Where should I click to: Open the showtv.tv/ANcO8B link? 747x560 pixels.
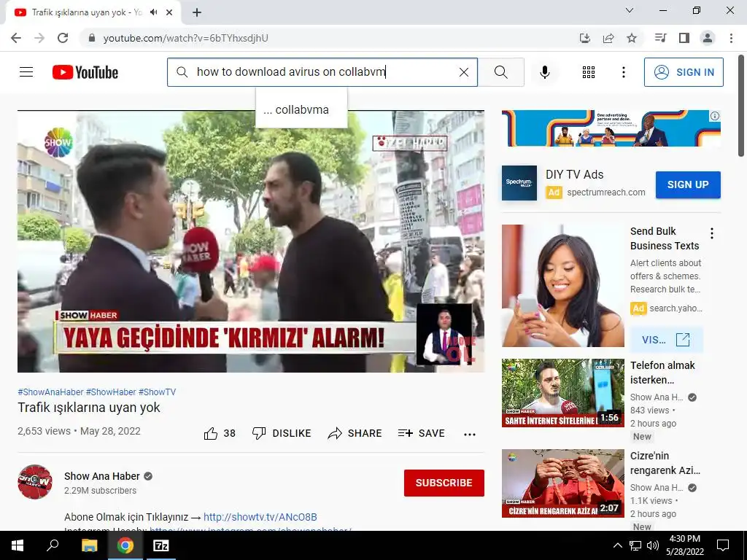coord(260,517)
